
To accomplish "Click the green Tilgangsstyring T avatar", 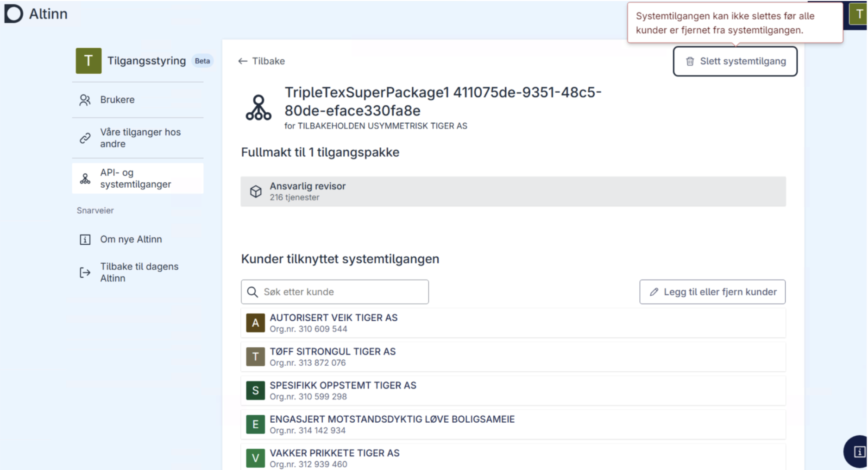I will tap(88, 61).
